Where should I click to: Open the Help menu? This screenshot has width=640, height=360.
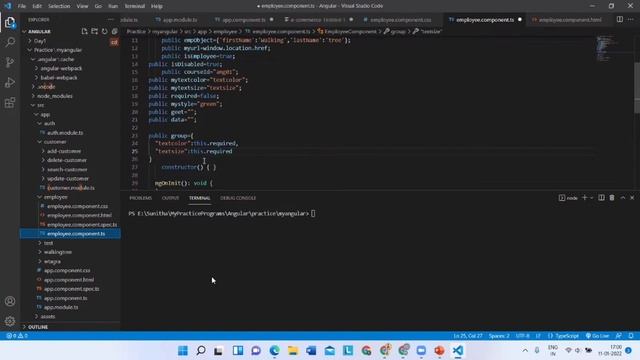(157, 6)
